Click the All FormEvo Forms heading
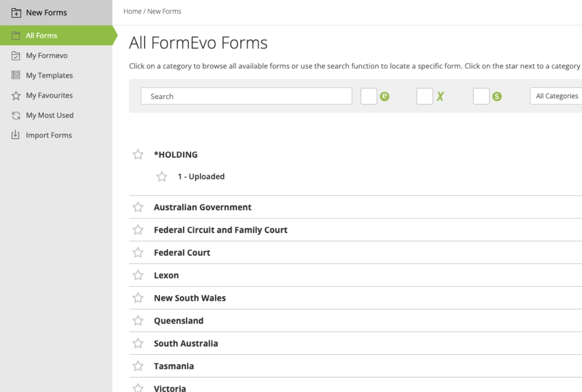This screenshot has width=582, height=392. [198, 43]
